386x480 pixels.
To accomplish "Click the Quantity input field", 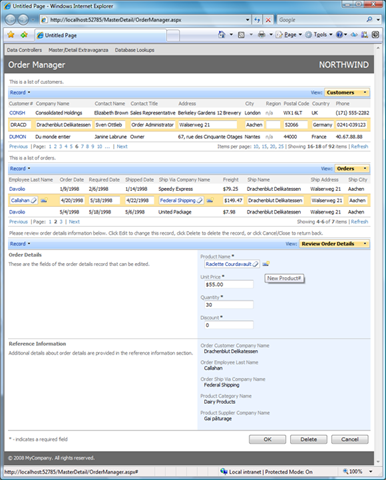I will pyautogui.click(x=228, y=305).
